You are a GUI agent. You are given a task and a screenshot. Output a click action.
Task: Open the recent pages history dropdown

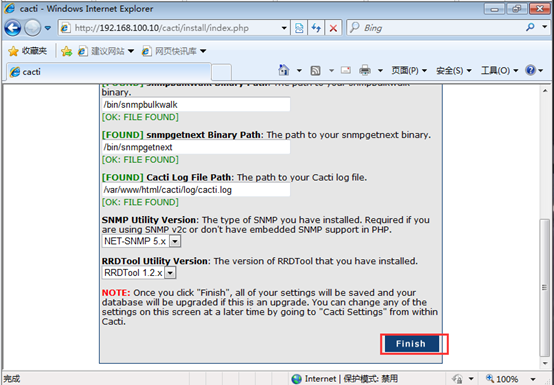coord(48,28)
